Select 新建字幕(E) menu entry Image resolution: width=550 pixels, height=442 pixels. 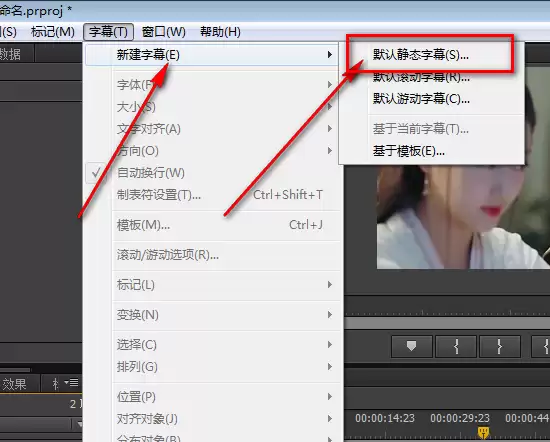212,55
